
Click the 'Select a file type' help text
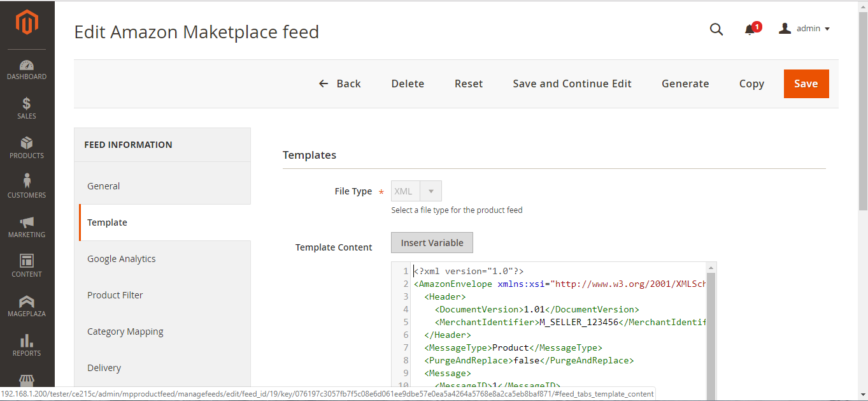tap(457, 210)
